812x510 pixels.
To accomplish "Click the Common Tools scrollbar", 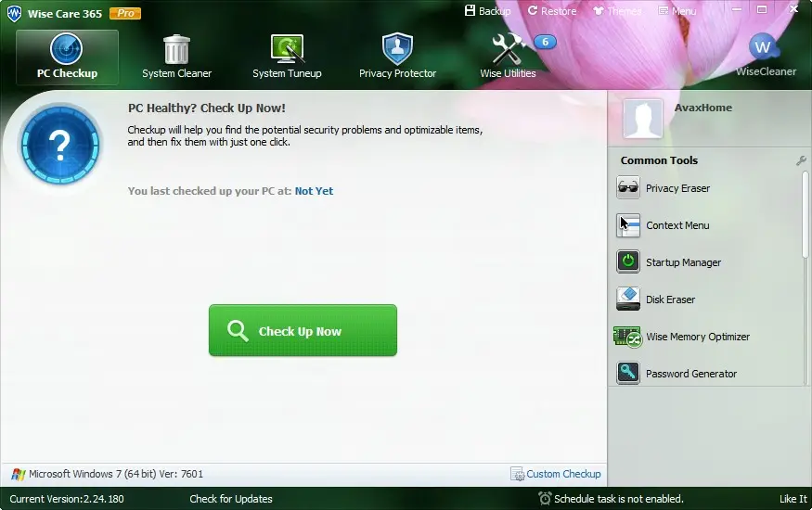I will pos(806,214).
